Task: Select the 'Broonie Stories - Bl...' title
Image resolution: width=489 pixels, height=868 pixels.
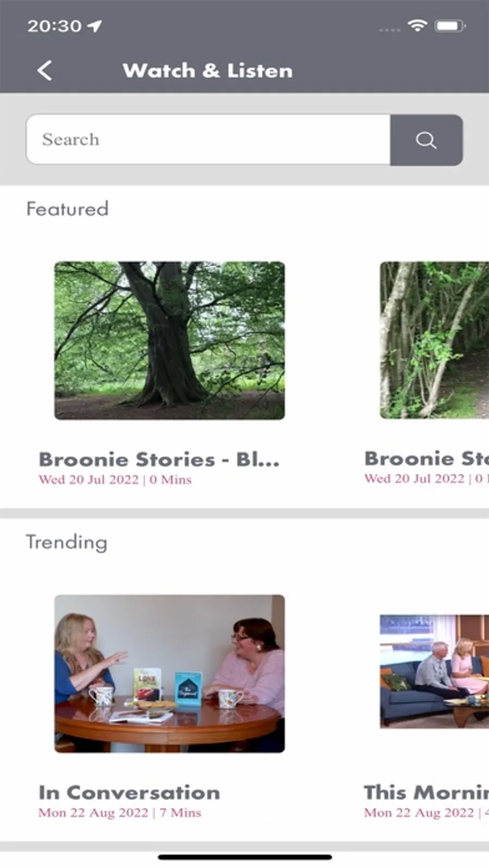Action: pyautogui.click(x=159, y=460)
